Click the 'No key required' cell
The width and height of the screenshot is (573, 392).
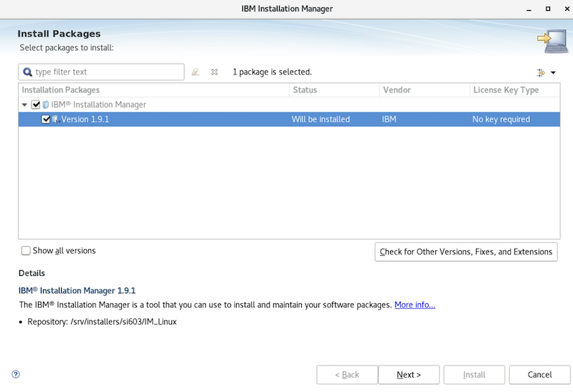tap(501, 120)
